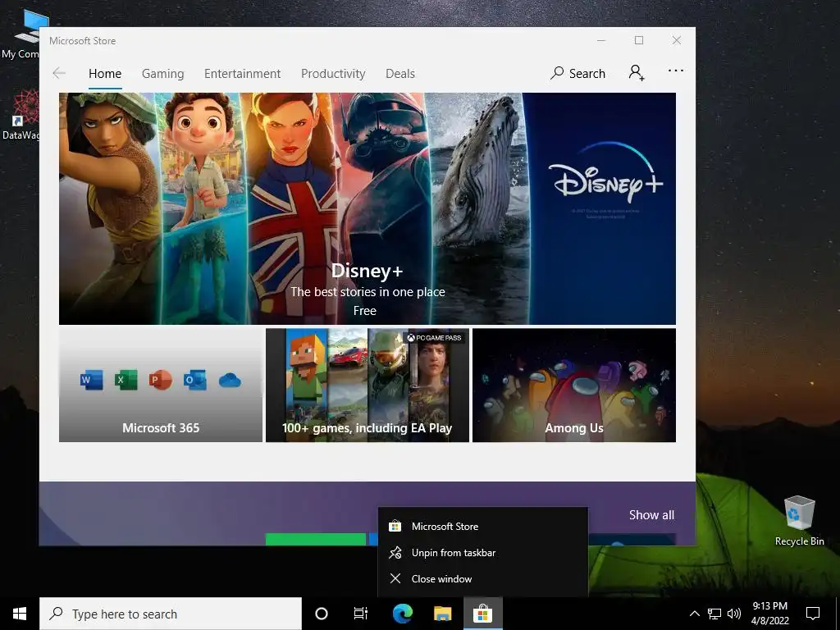840x630 pixels.
Task: Show hidden tray icons chevron
Action: click(694, 614)
